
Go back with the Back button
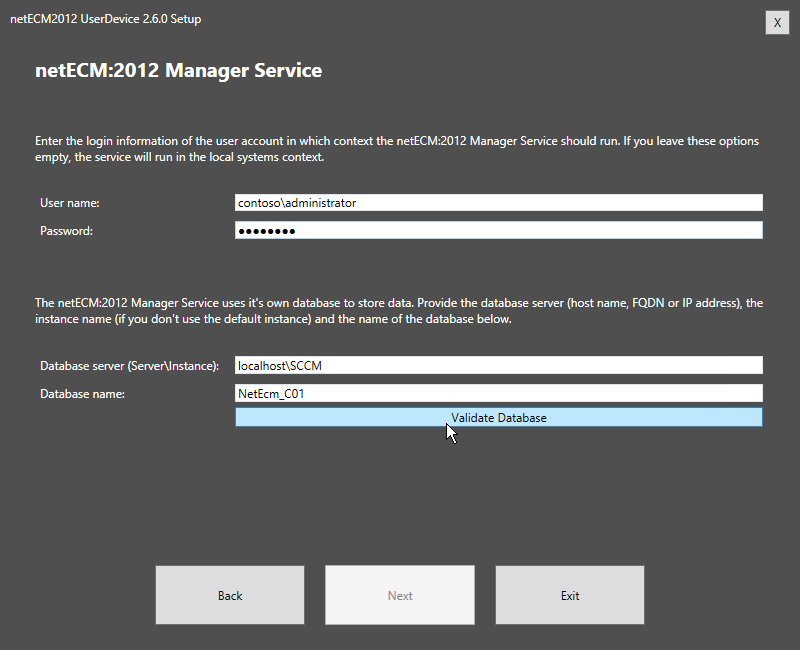[230, 595]
